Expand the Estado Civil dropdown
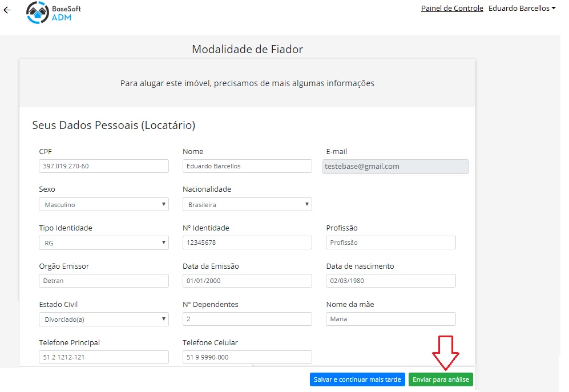This screenshot has height=392, width=569. pyautogui.click(x=104, y=320)
